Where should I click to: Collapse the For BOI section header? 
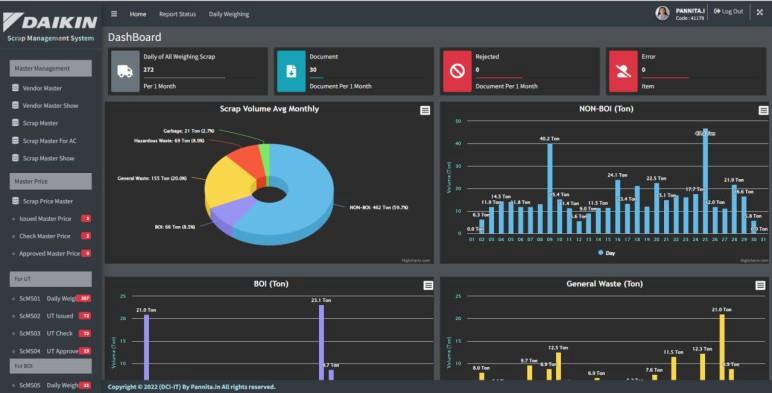pos(51,366)
